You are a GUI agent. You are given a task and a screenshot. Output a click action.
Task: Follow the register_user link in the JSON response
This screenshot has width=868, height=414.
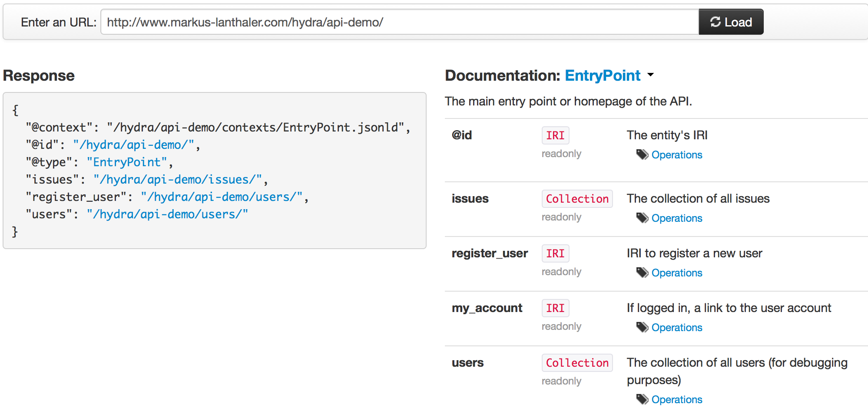point(222,197)
